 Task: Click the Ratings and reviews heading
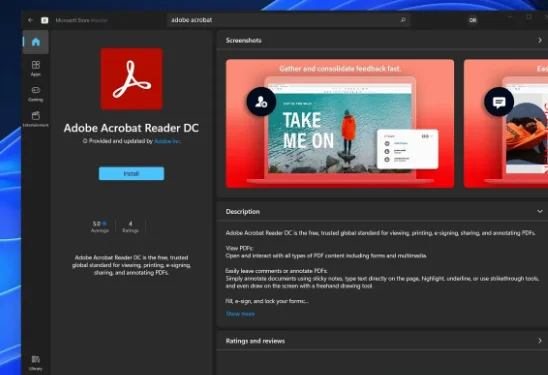(255, 341)
